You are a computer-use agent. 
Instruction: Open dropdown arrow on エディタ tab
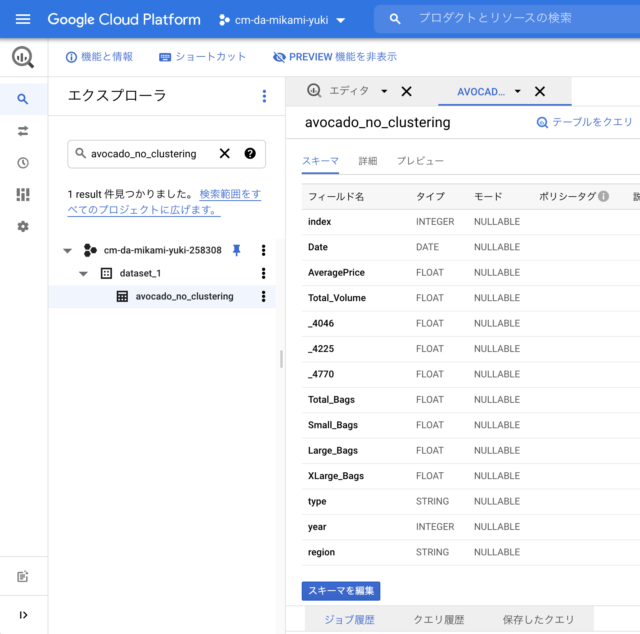[384, 91]
